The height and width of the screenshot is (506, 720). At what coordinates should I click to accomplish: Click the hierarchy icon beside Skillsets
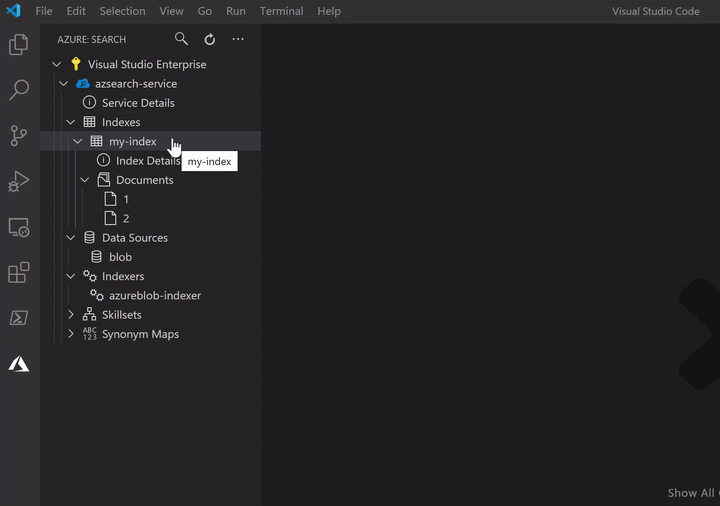[89, 314]
